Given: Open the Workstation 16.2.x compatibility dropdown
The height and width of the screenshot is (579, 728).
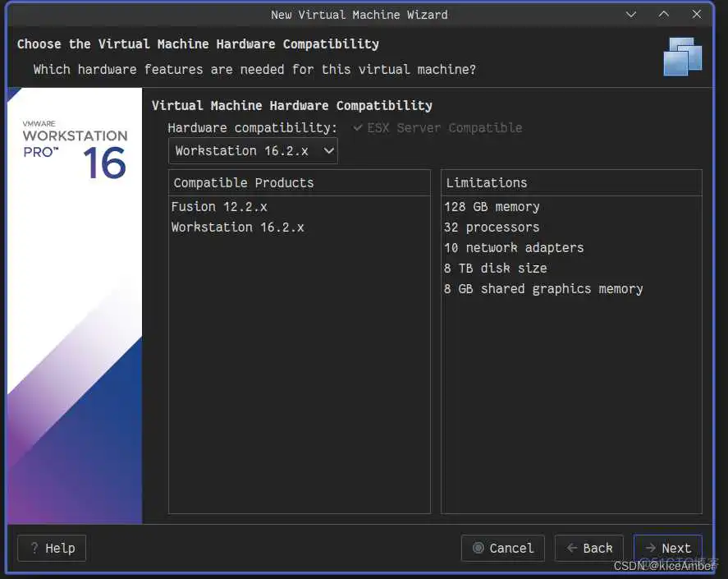Looking at the screenshot, I should point(252,150).
